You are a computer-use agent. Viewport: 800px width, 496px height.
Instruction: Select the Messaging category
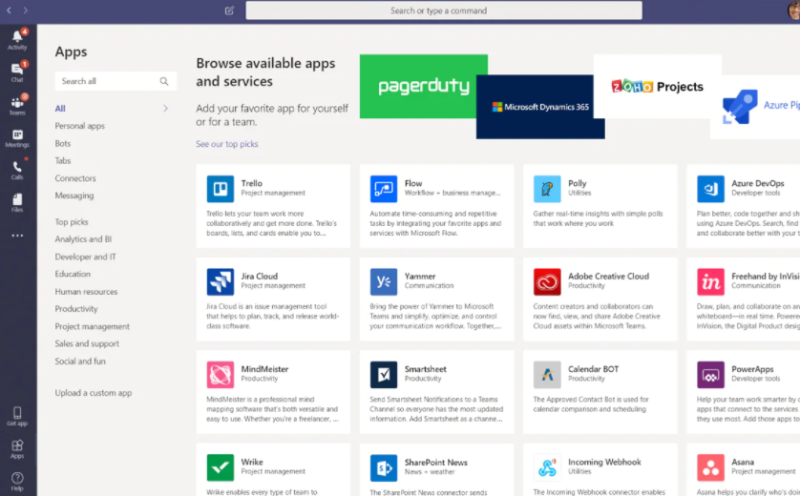click(x=74, y=195)
